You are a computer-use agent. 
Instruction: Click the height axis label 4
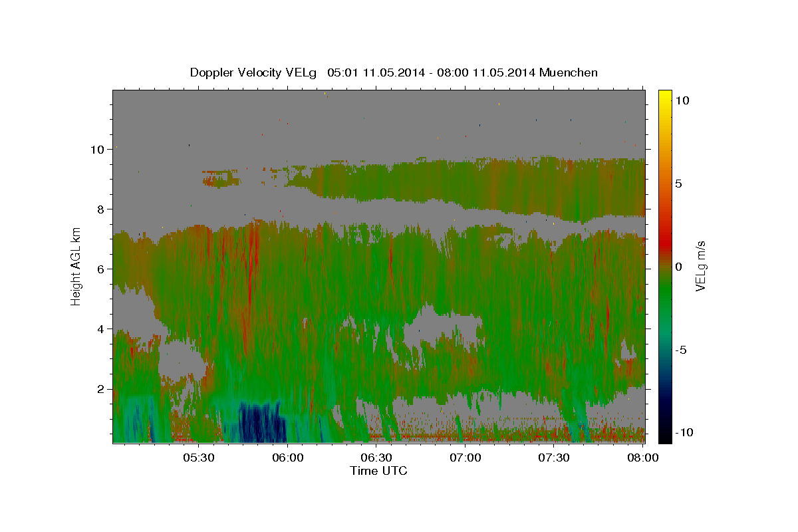[102, 329]
